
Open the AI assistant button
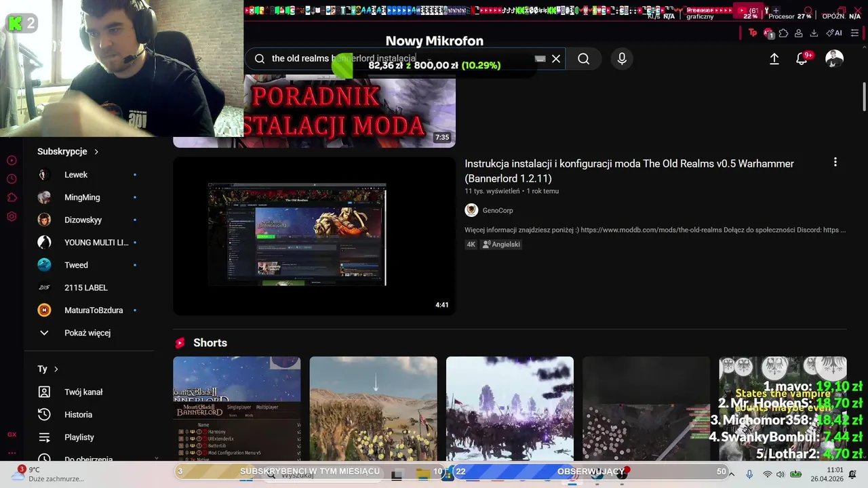(834, 33)
